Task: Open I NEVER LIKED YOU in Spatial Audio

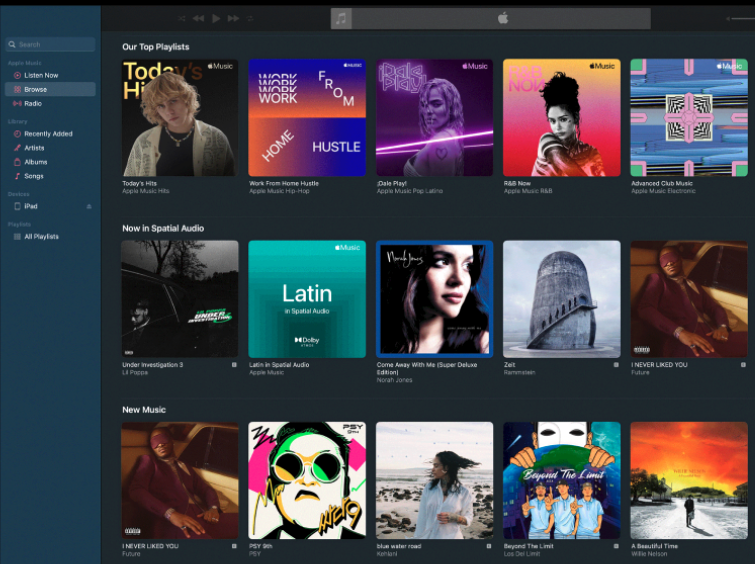Action: point(689,299)
